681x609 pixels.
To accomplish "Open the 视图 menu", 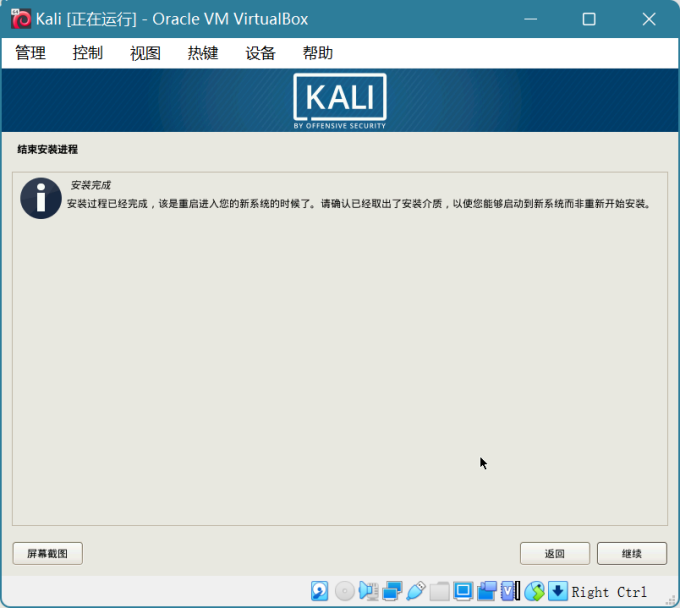I will coord(145,53).
